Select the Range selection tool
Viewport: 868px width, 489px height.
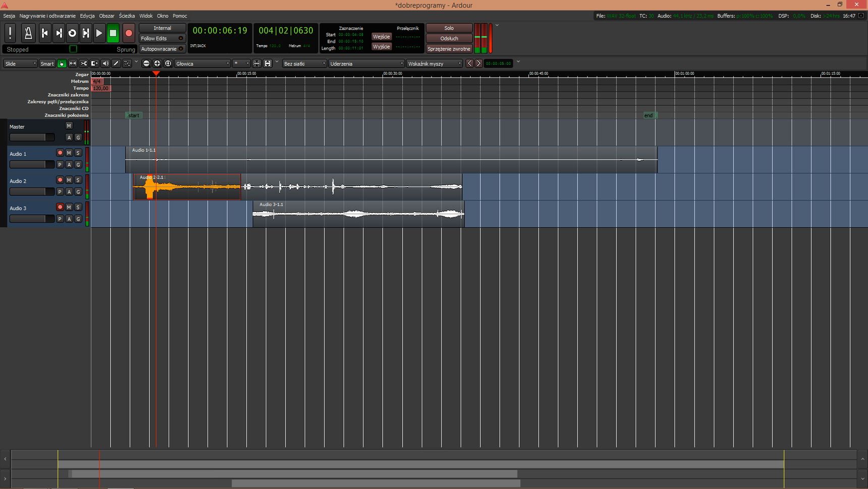pyautogui.click(x=73, y=64)
